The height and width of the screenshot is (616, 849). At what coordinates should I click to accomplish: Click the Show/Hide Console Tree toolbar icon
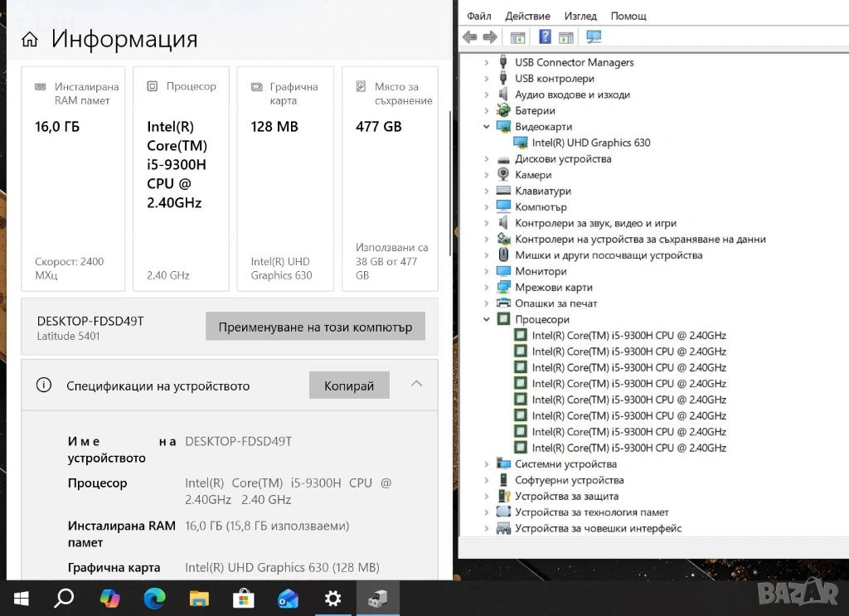518,36
